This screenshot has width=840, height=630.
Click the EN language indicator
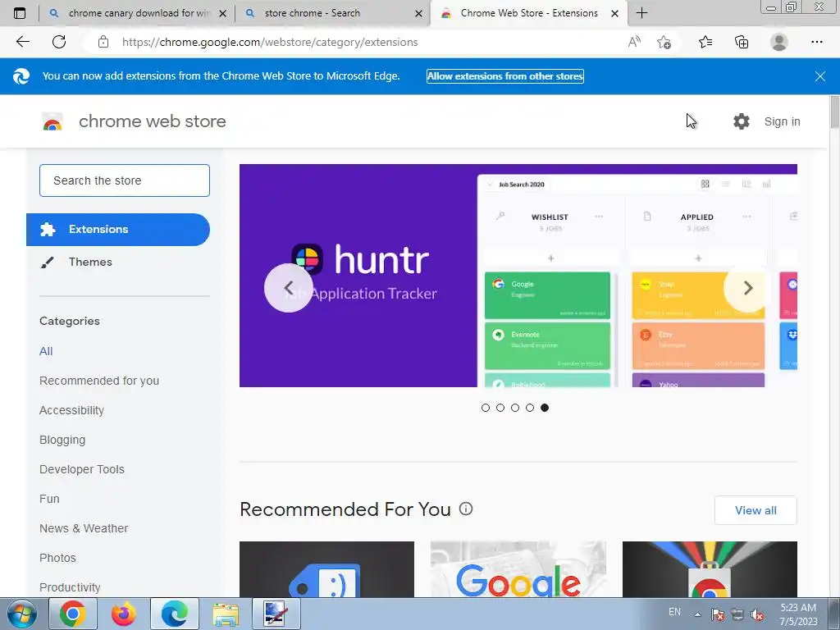(674, 612)
